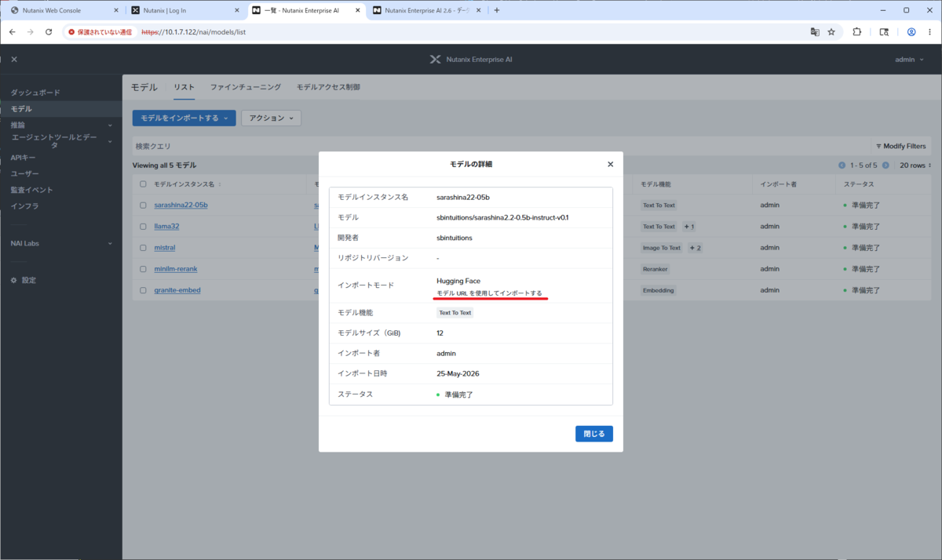Bookmark this page star icon
942x560 pixels.
831,32
